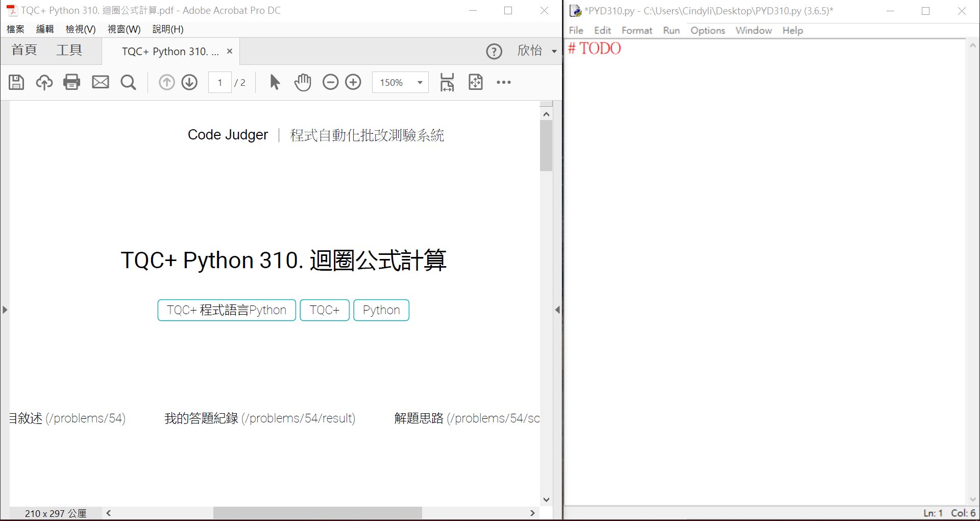Click the page number input field
Viewport: 980px width, 521px height.
coord(220,82)
